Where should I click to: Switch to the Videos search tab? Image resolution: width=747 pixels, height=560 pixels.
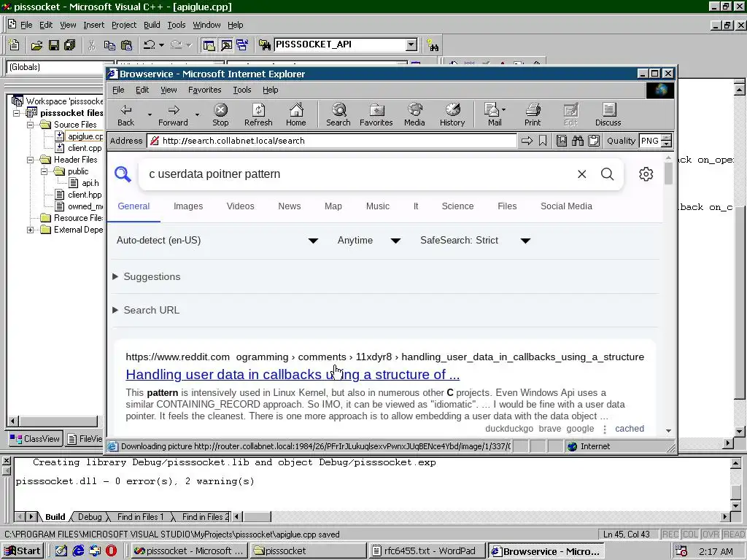pyautogui.click(x=241, y=206)
